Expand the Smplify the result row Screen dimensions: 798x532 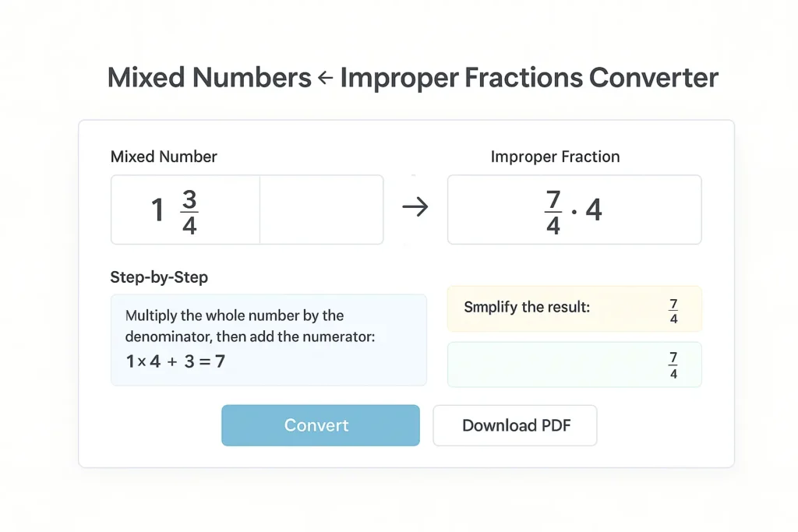(x=574, y=308)
